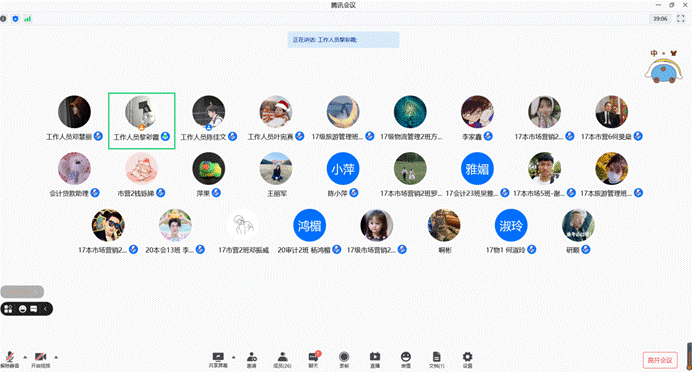692x372 pixels.
Task: Expand audio options arrow beside 解除静音
Action: 25,357
